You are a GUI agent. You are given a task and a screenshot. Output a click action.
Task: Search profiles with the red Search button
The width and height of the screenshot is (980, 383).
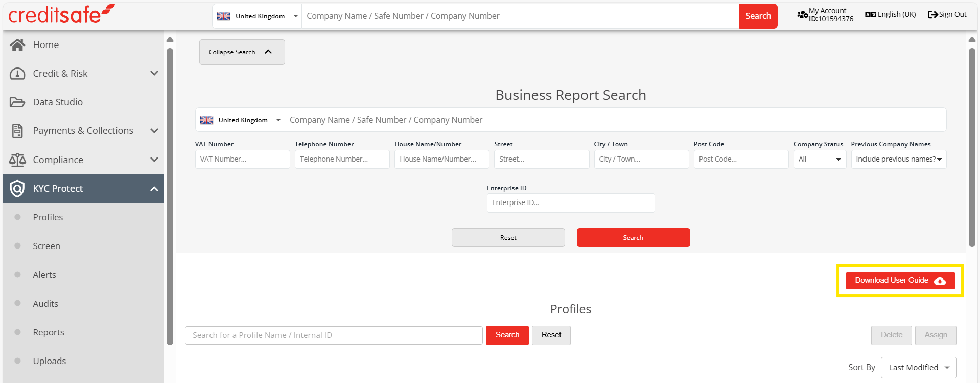point(507,335)
